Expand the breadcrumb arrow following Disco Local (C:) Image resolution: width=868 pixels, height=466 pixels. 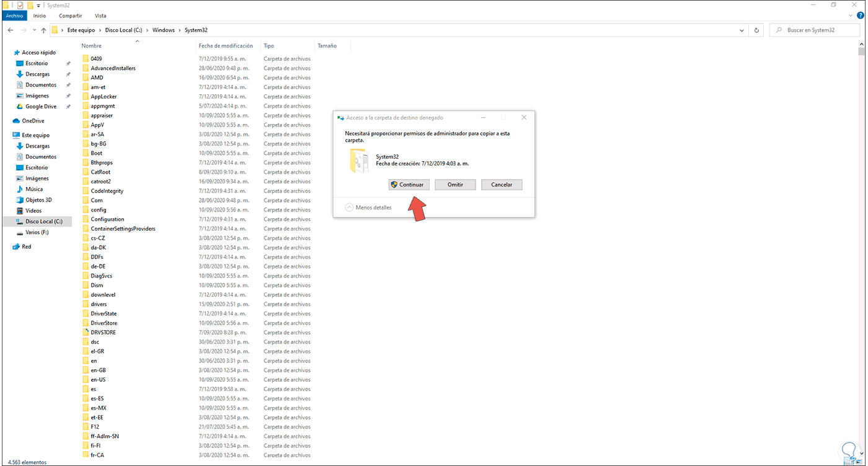point(146,30)
